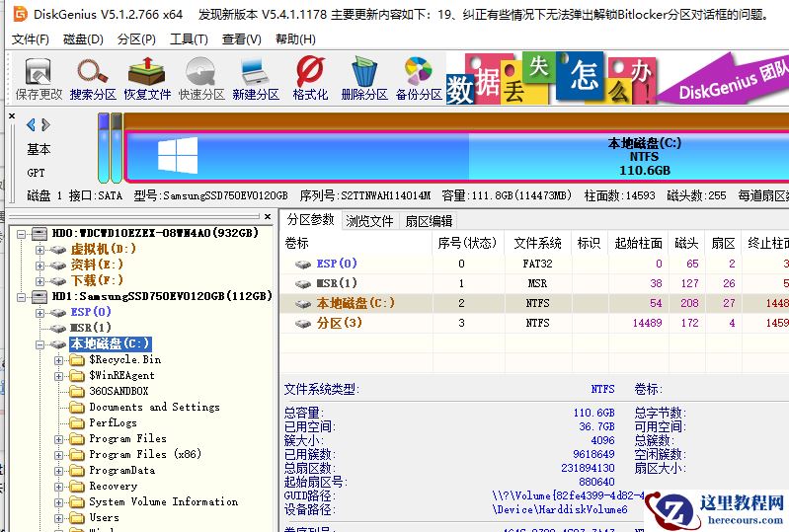Click the 卷标 column header
This screenshot has height=532, width=789.
tap(356, 244)
